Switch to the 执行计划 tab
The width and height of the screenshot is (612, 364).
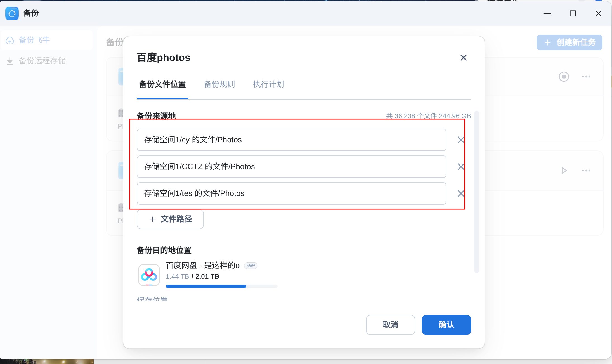coord(268,84)
